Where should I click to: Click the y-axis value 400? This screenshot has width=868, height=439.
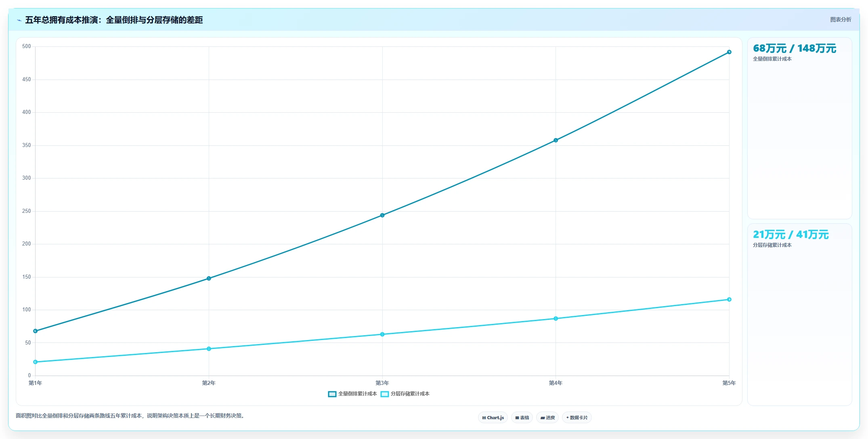(x=27, y=112)
